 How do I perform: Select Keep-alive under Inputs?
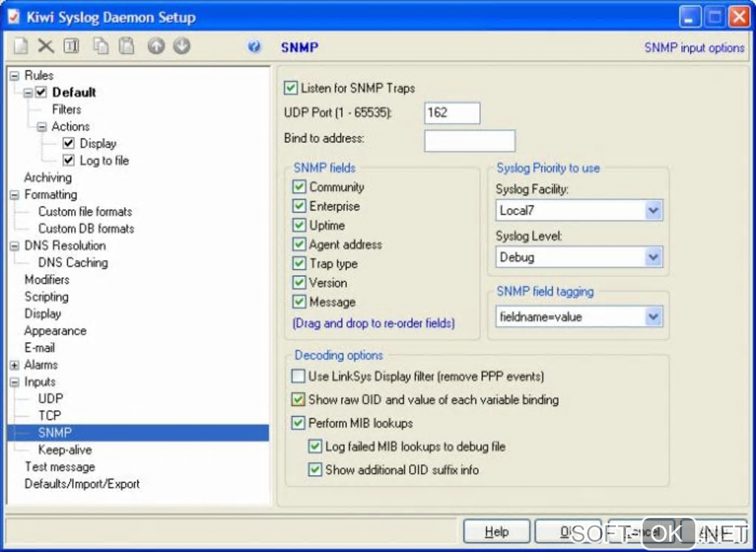click(x=64, y=450)
